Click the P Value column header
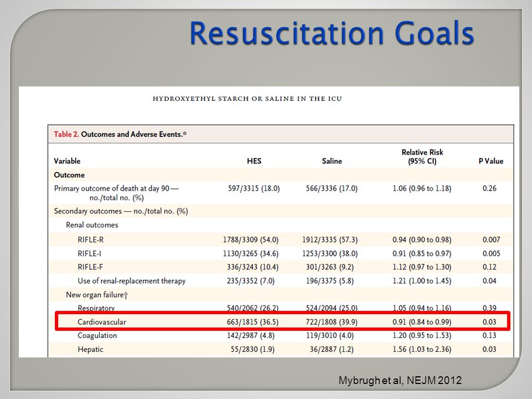 coord(491,161)
